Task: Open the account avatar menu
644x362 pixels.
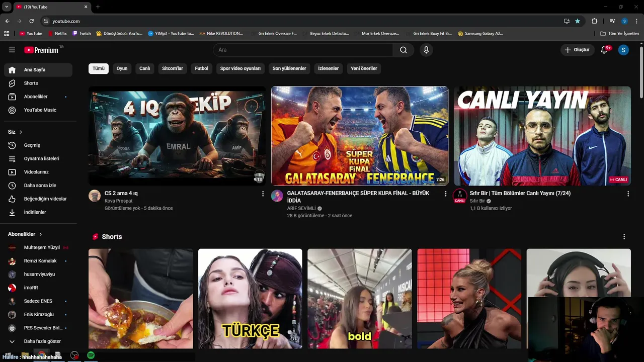Action: [x=623, y=50]
